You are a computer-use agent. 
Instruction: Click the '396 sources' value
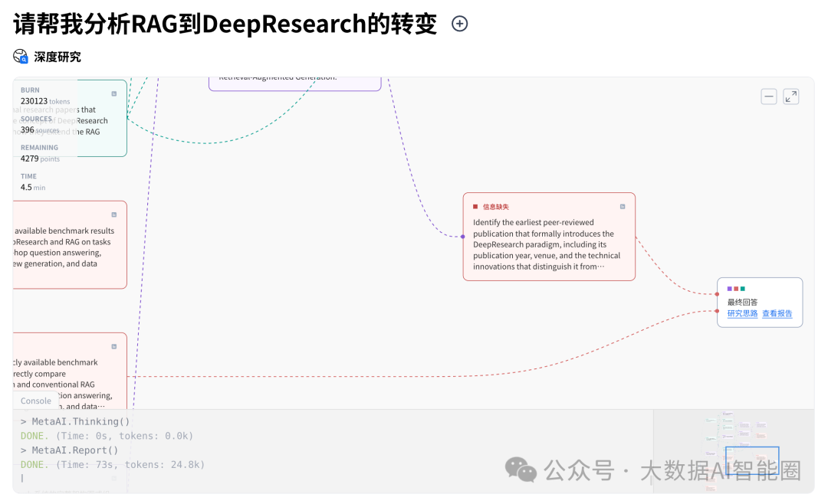[x=40, y=129]
